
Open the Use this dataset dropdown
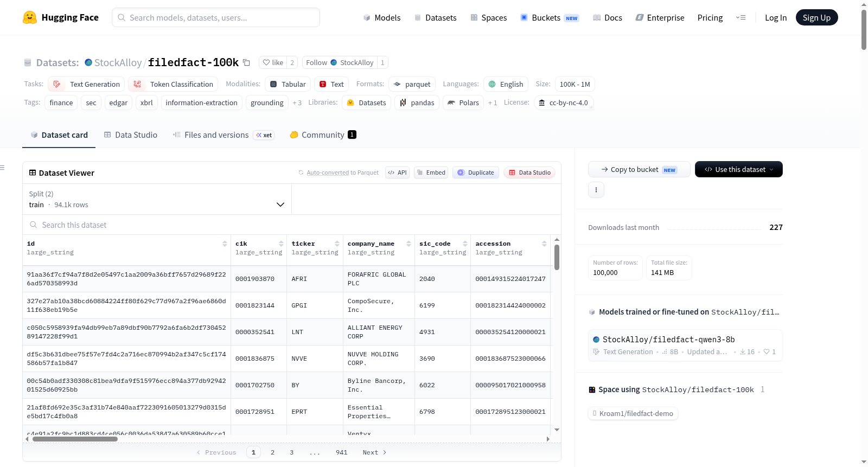point(738,169)
